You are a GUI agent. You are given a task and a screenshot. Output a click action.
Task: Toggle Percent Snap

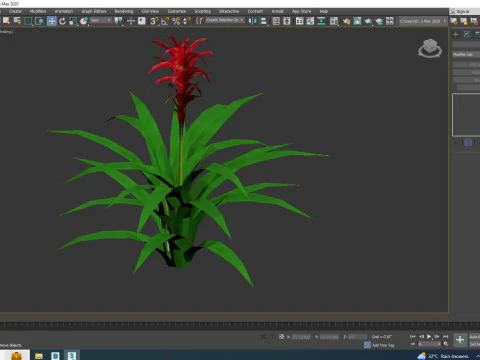(x=176, y=21)
